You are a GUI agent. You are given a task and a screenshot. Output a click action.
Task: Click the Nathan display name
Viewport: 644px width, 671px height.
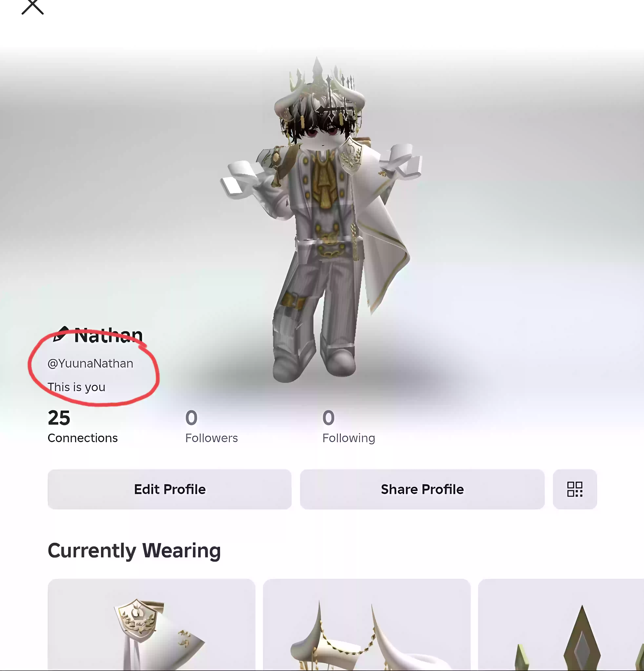[108, 335]
